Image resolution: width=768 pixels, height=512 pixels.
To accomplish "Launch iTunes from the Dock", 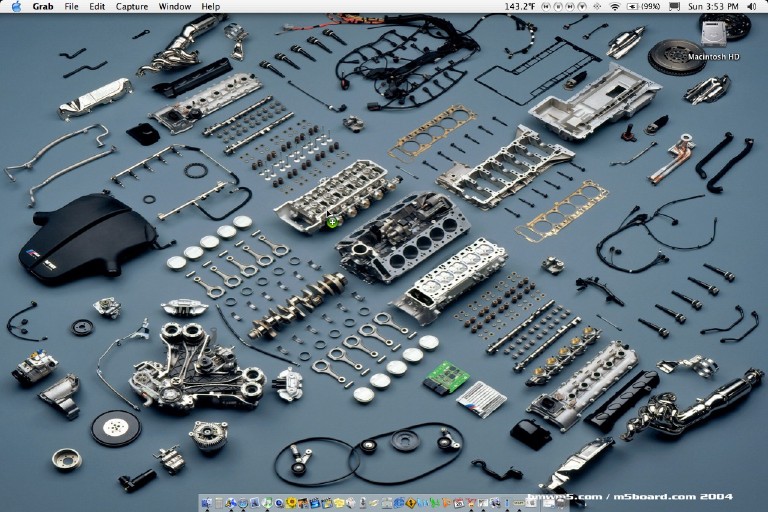I will [267, 503].
